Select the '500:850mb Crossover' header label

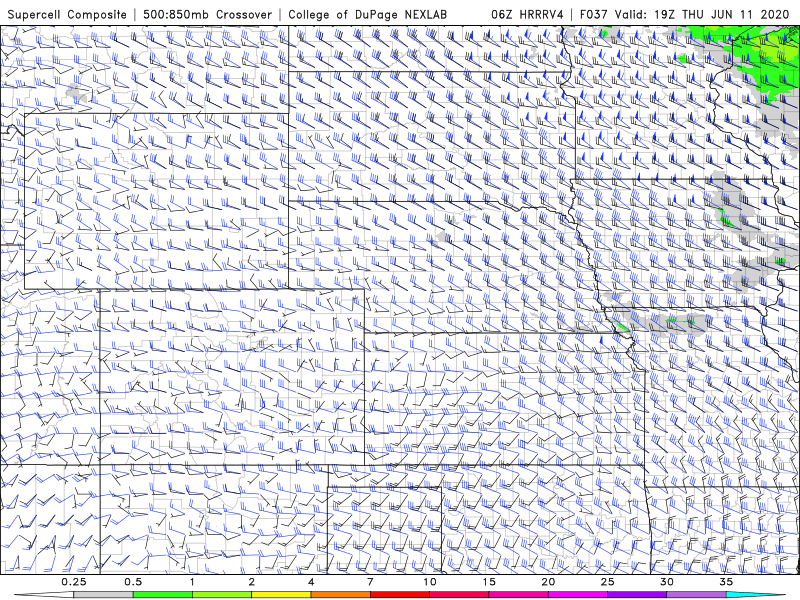tap(208, 14)
